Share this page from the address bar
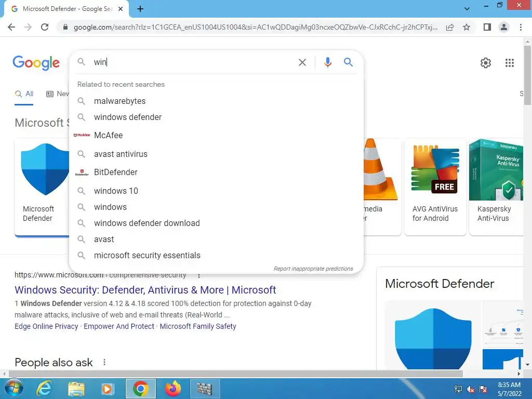The height and width of the screenshot is (399, 532). [450, 27]
